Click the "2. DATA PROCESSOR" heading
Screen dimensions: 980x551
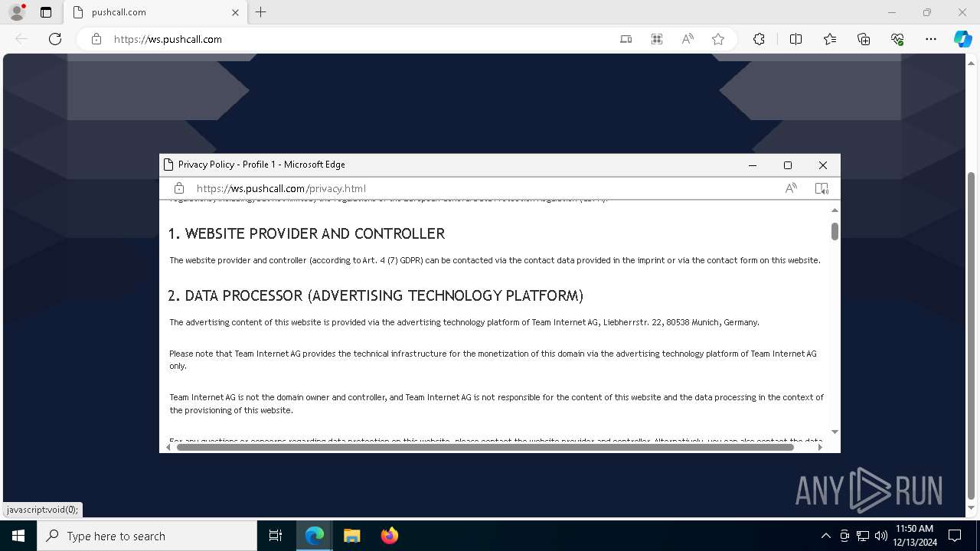click(x=376, y=295)
